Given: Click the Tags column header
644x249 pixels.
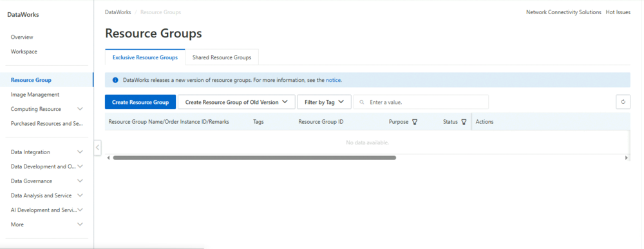Looking at the screenshot, I should (258, 122).
